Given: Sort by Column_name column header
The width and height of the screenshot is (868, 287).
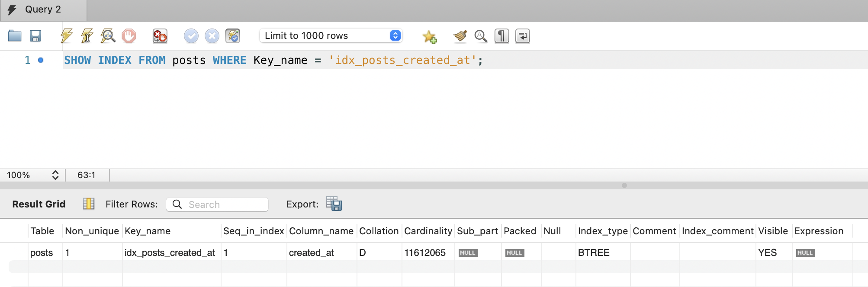Looking at the screenshot, I should 321,231.
